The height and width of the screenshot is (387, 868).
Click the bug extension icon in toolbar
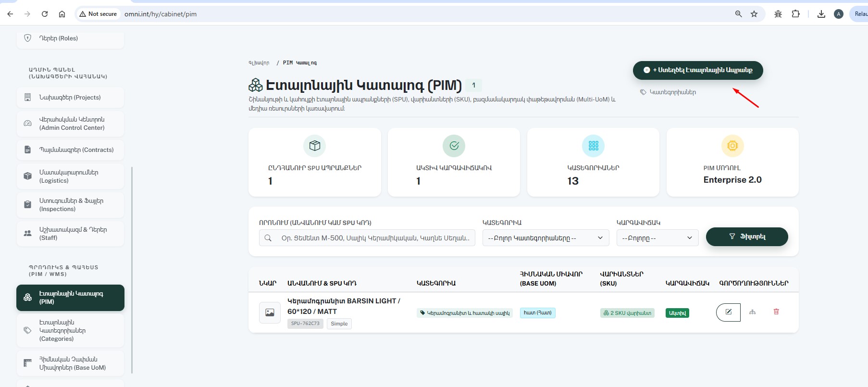[x=778, y=14]
